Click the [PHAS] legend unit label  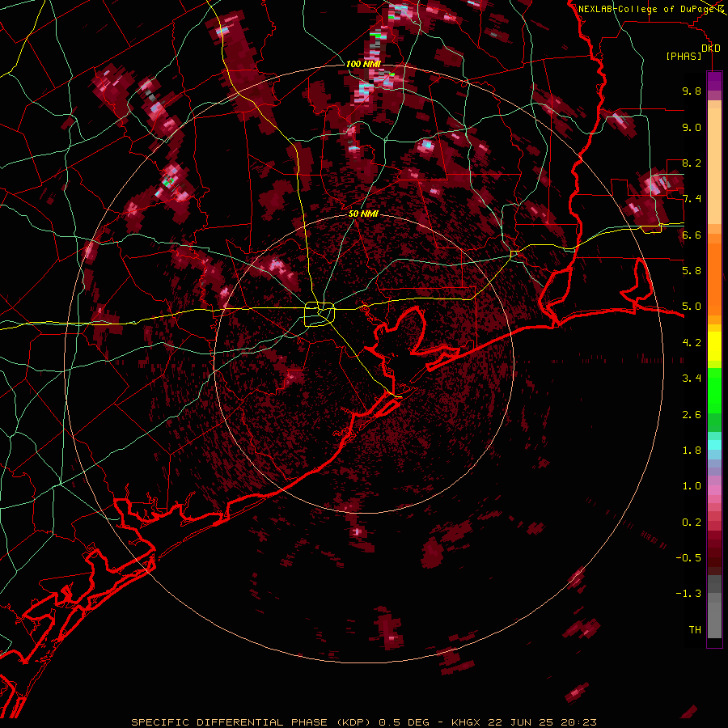click(684, 56)
